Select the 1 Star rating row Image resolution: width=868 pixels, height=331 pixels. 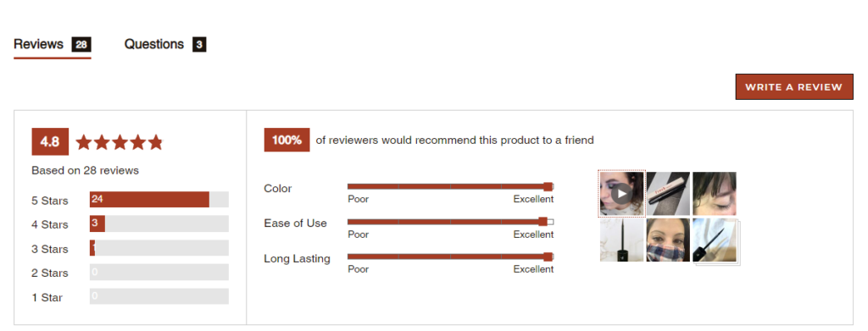pyautogui.click(x=130, y=297)
